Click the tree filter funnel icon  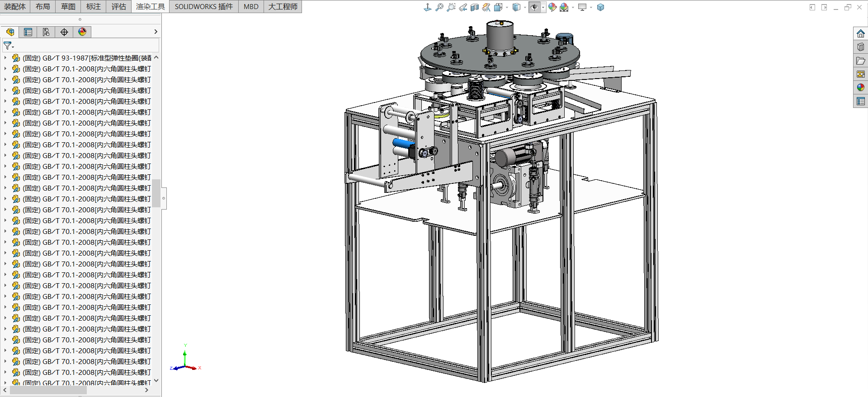click(x=9, y=46)
